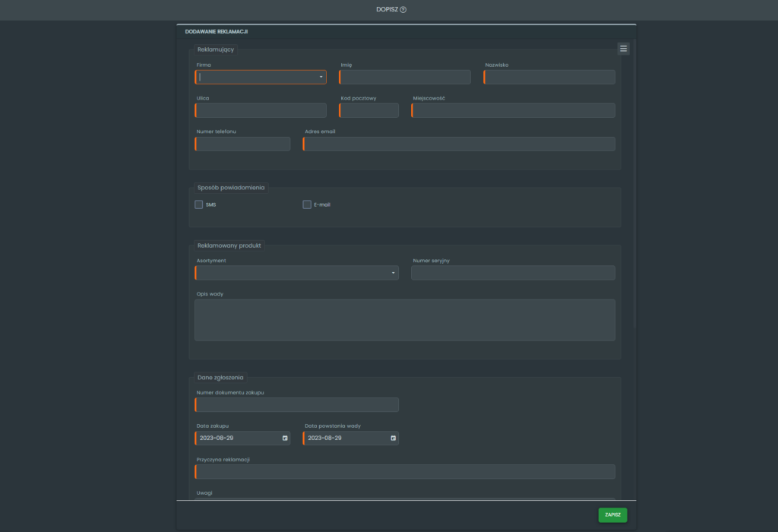Viewport: 778px width, 532px height.
Task: Focus the Opis wady text area
Action: click(405, 320)
